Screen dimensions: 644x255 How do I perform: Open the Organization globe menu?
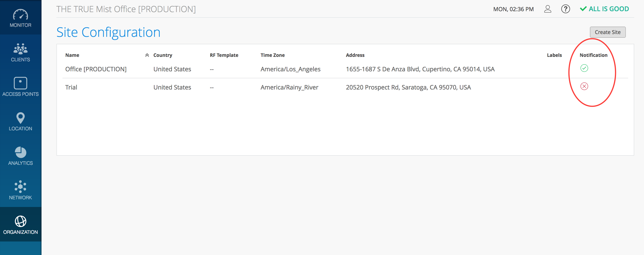(20, 221)
